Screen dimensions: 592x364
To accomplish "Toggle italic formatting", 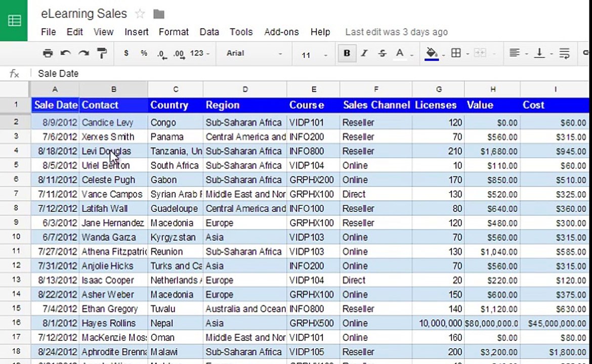I will click(x=364, y=53).
